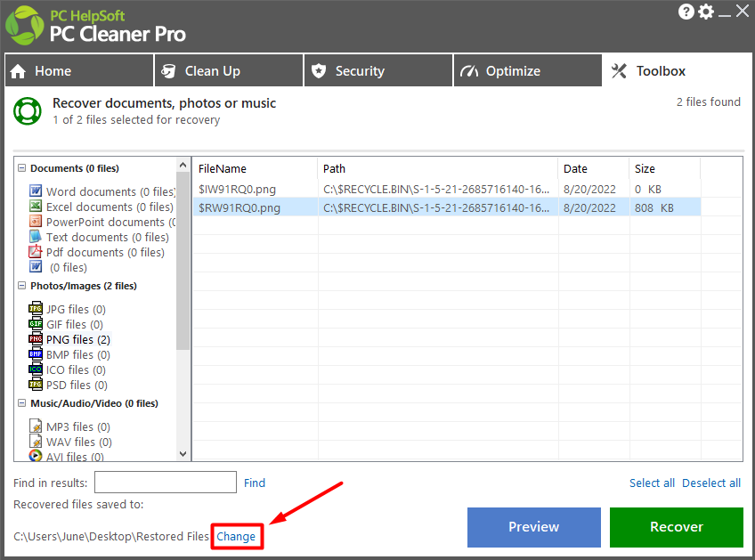Collapse the Music/Audio/Video (0 files) group
The image size is (755, 560).
[21, 403]
